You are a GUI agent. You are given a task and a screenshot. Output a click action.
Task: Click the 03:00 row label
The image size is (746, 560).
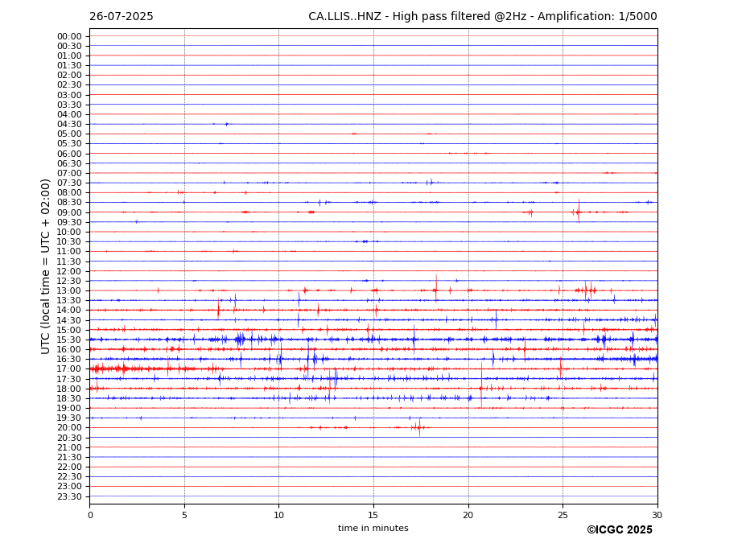(x=69, y=95)
